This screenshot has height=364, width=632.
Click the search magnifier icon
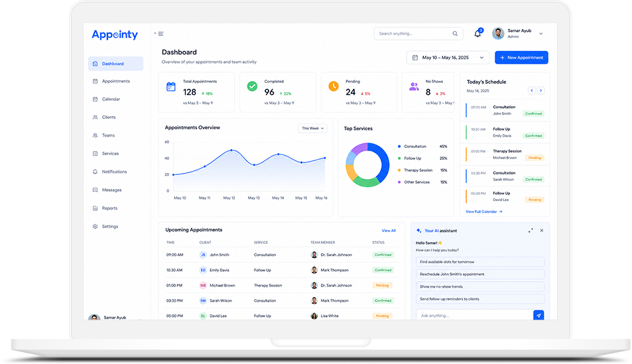pos(455,34)
